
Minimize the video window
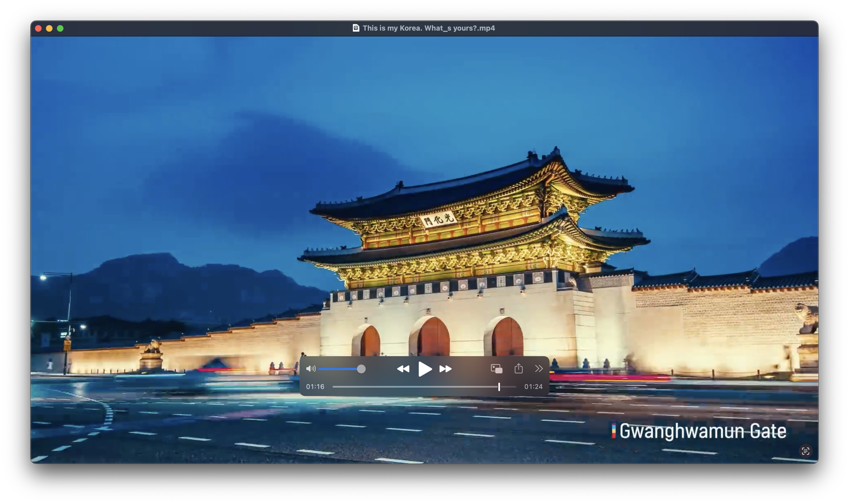pos(49,29)
